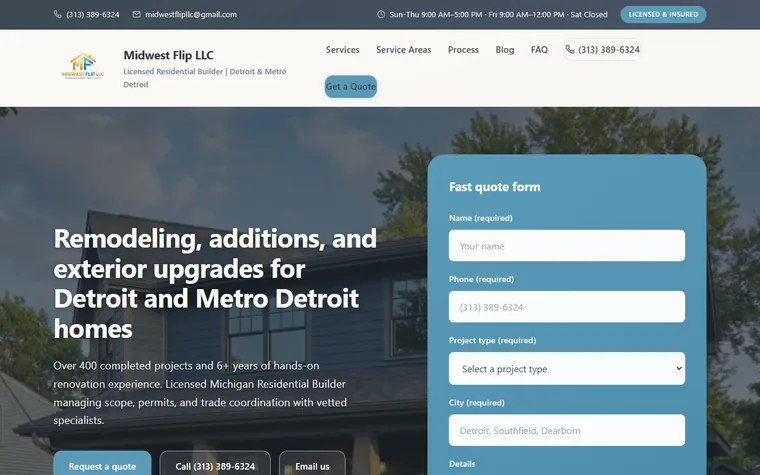This screenshot has height=475, width=760.
Task: Open the Services menu item
Action: 343,49
